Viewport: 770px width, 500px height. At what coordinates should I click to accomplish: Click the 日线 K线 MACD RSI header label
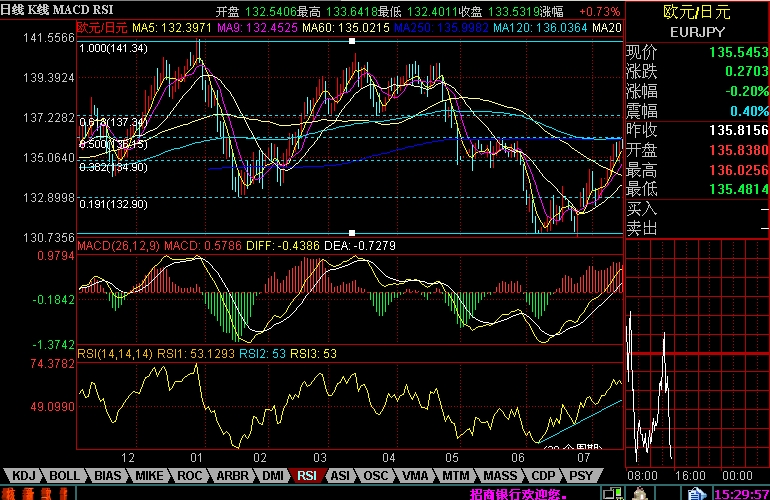click(57, 9)
